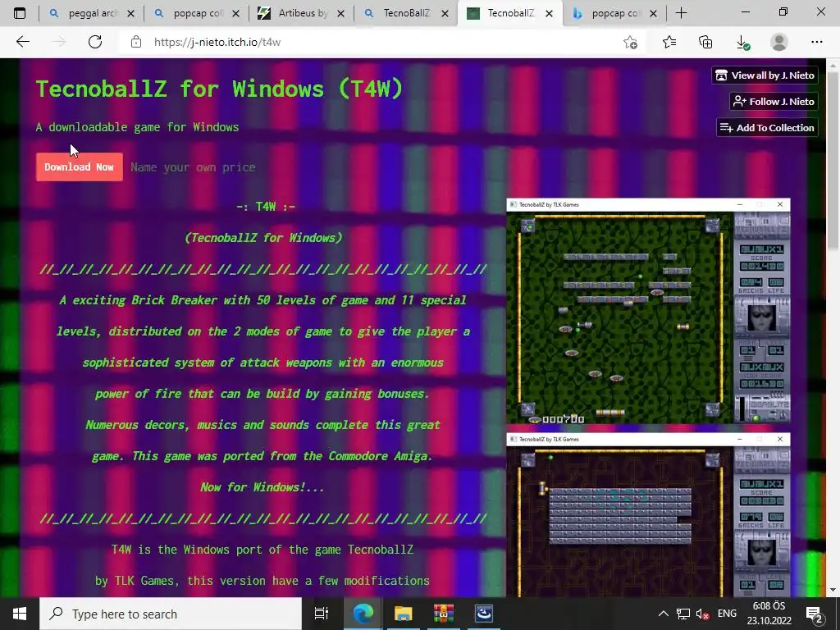Click the network tray icon

click(683, 614)
